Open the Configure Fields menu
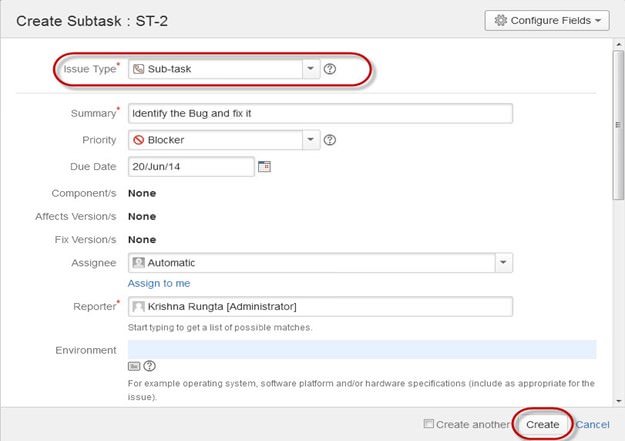 click(546, 20)
